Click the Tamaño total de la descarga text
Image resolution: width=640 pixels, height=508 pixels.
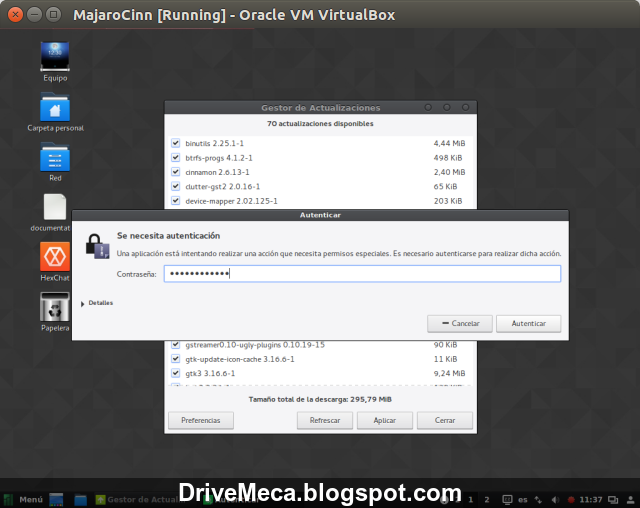(x=320, y=399)
